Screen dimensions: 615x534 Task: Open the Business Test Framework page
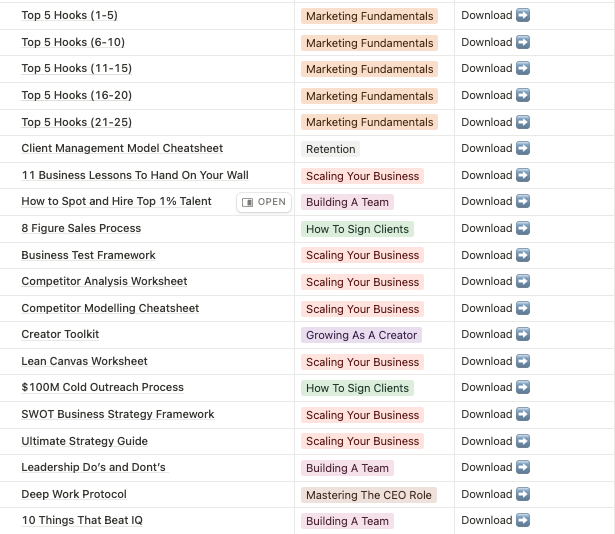(x=88, y=255)
